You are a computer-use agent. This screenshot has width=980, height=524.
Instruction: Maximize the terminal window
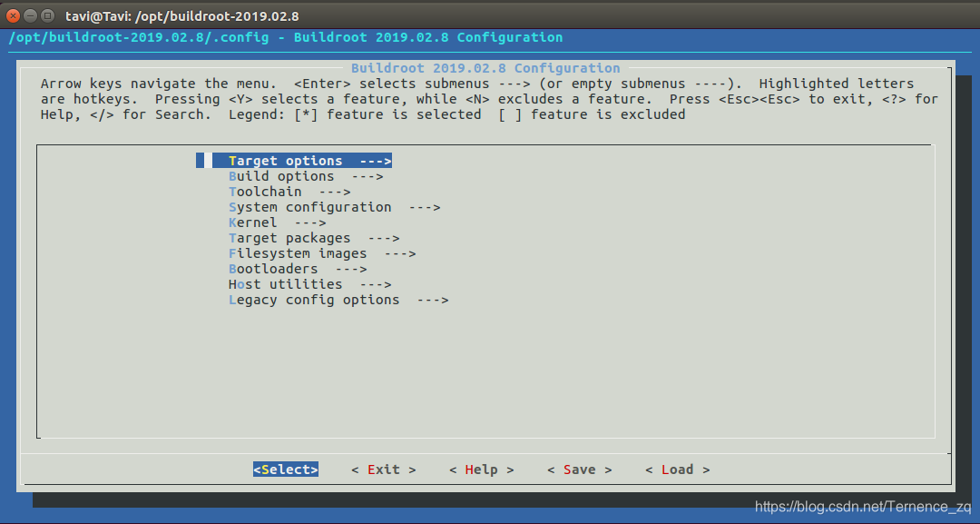47,15
